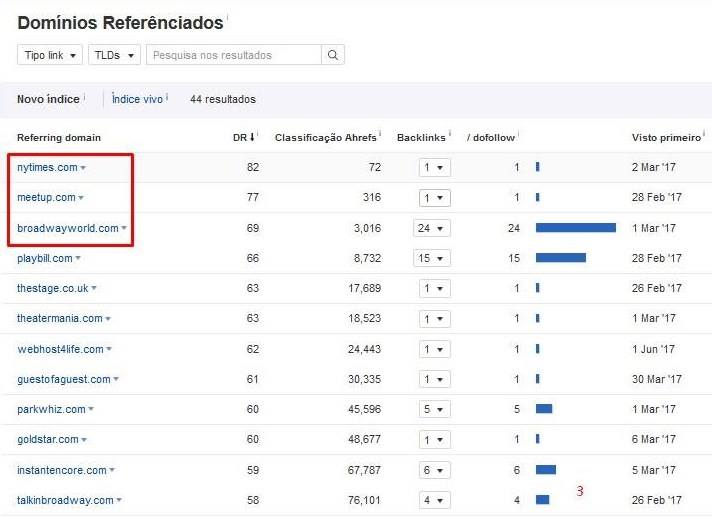Open the TLDs dropdown
Screen dimensions: 712x517
click(114, 55)
